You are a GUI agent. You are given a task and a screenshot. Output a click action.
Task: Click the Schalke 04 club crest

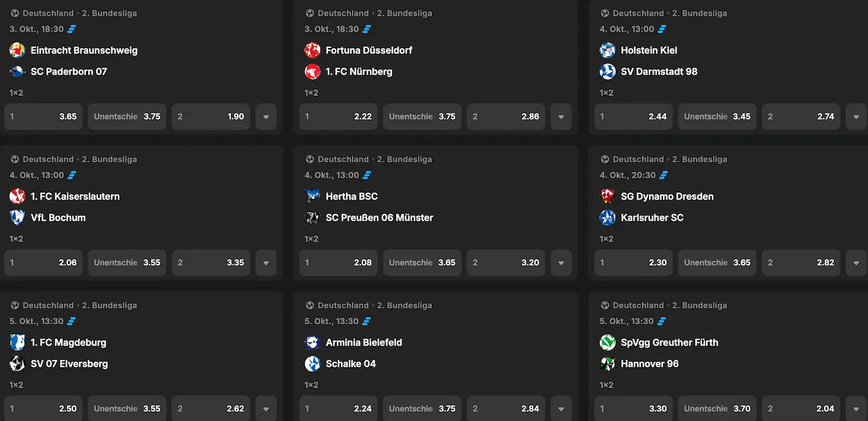(x=312, y=364)
